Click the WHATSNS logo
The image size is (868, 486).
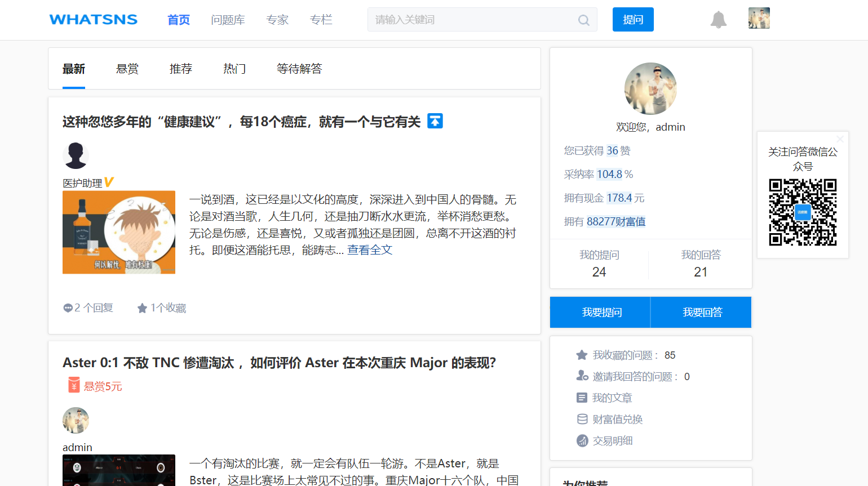pyautogui.click(x=94, y=20)
